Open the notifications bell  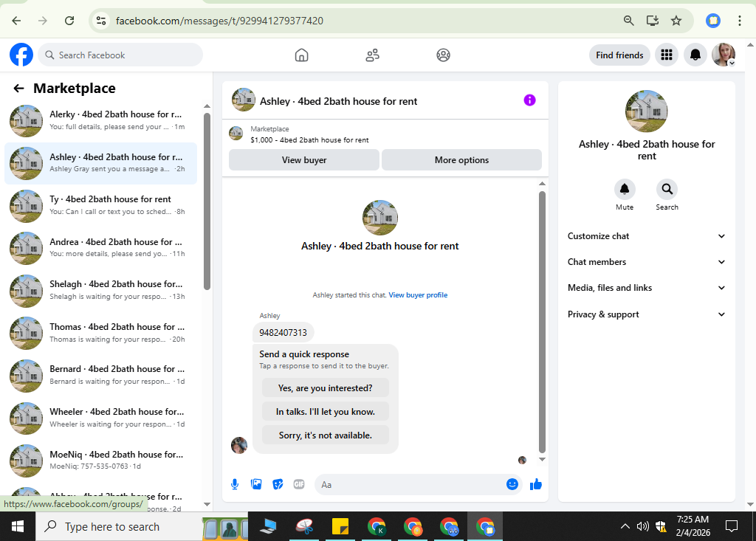pos(695,55)
